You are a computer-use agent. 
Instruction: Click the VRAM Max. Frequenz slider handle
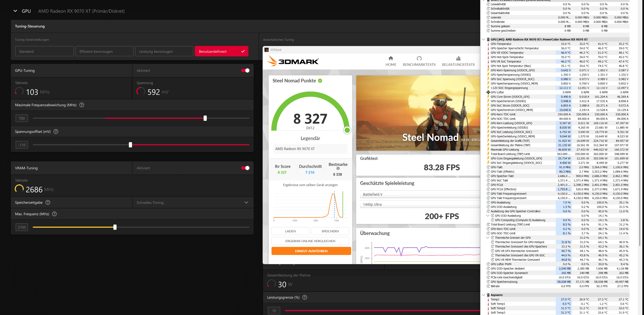pyautogui.click(x=115, y=227)
